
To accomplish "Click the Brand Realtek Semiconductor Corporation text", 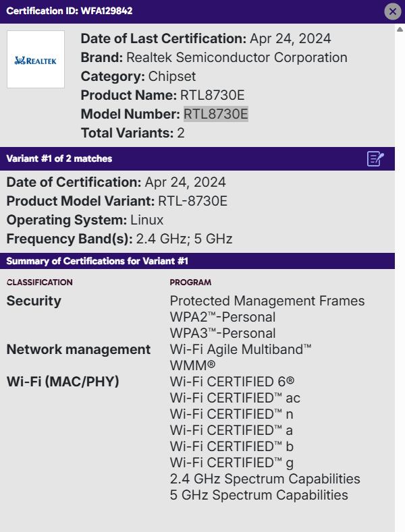I will tap(213, 57).
